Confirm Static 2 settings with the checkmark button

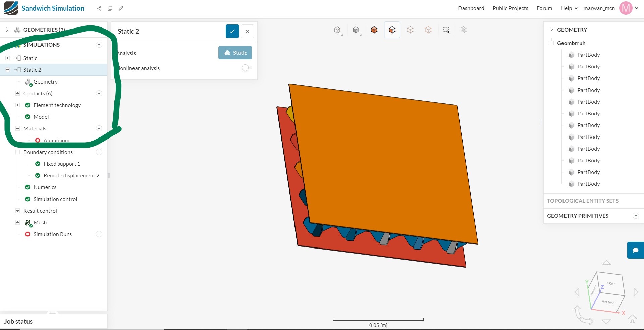[232, 31]
